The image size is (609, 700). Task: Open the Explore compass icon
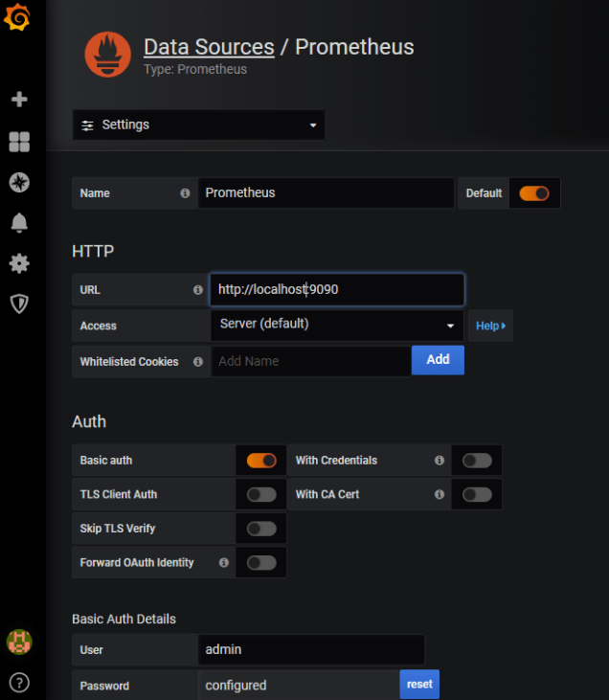[x=19, y=182]
